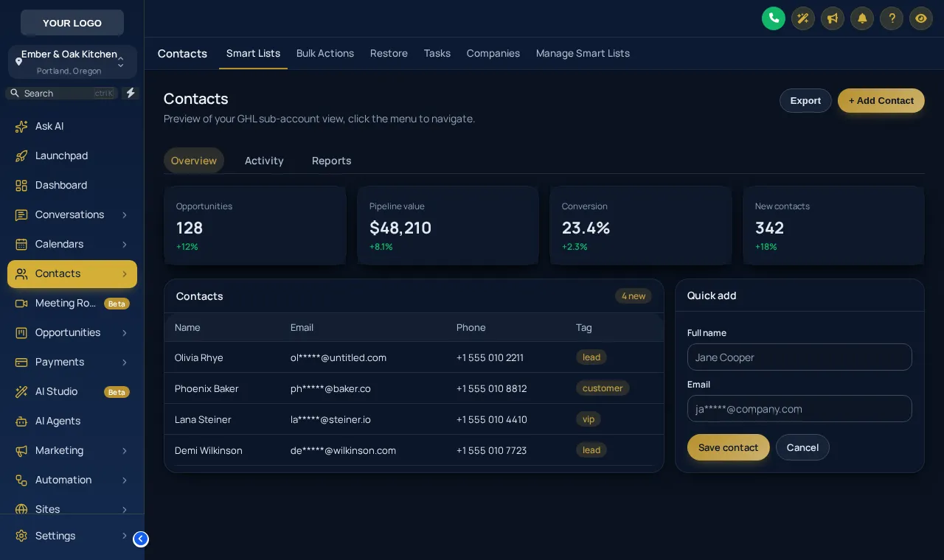This screenshot has height=560, width=944.
Task: Click the Full name input field
Action: click(799, 357)
